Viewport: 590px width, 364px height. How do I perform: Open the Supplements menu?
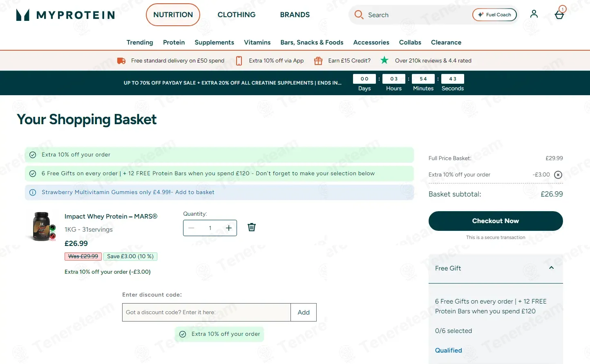214,42
